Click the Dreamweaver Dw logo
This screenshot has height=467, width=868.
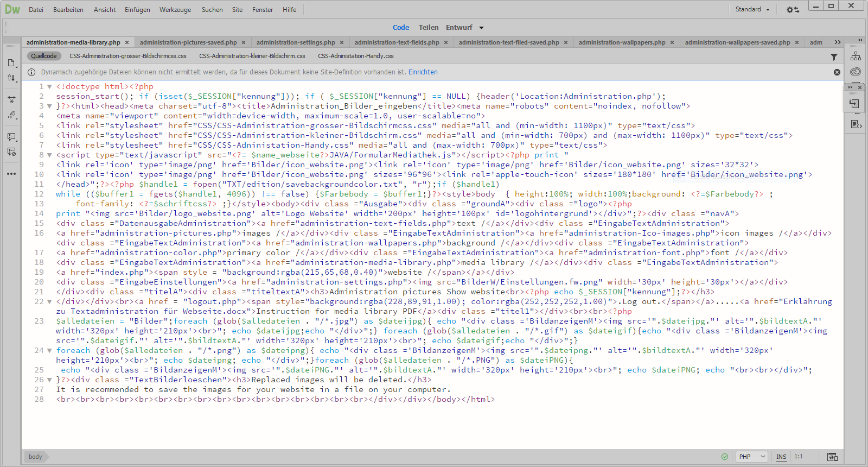pos(12,9)
